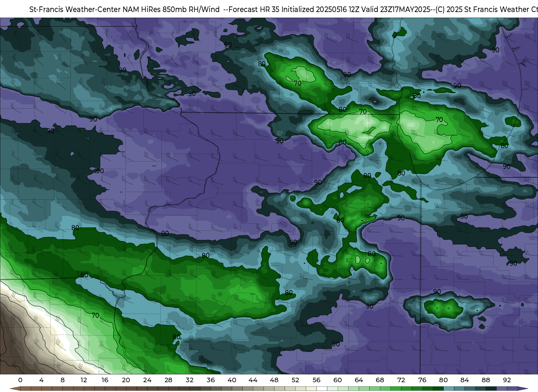Click the "92" label on the color scale
538x392 pixels.
pyautogui.click(x=507, y=380)
